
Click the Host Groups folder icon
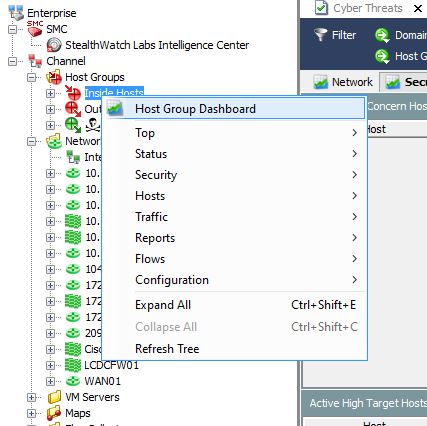pyautogui.click(x=54, y=77)
